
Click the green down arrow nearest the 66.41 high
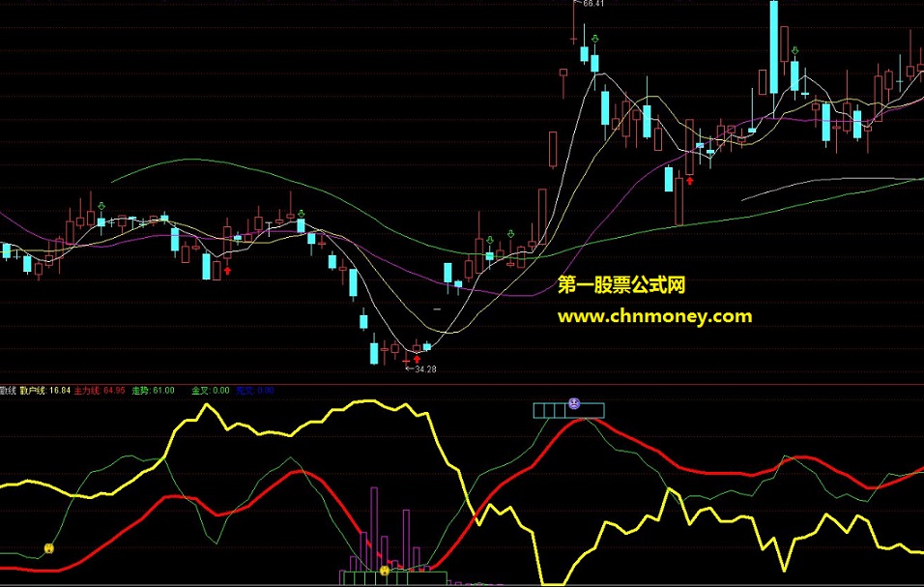pos(595,39)
